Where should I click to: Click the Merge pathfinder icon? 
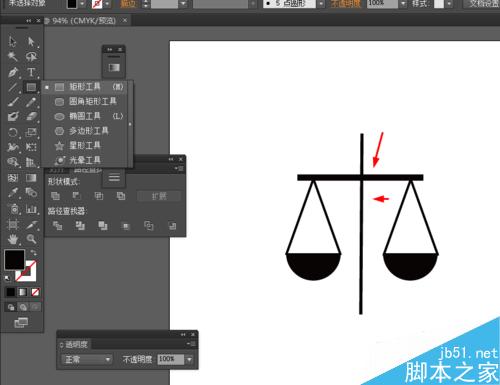pyautogui.click(x=103, y=226)
